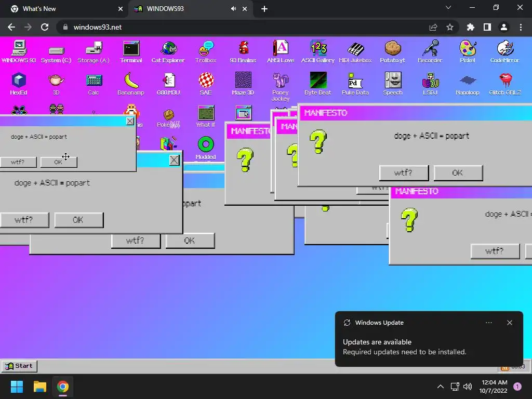The height and width of the screenshot is (399, 532).
Task: Launch the Terminal desktop icon
Action: (131, 52)
